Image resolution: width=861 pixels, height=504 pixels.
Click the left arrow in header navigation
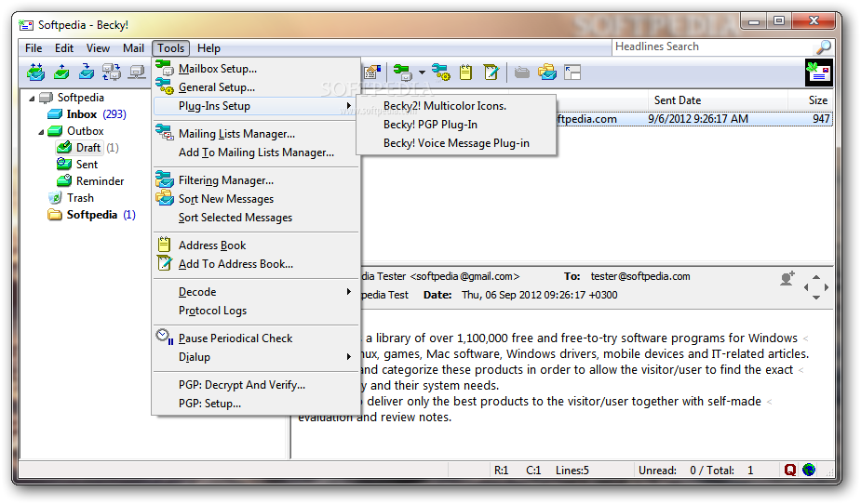click(x=806, y=286)
